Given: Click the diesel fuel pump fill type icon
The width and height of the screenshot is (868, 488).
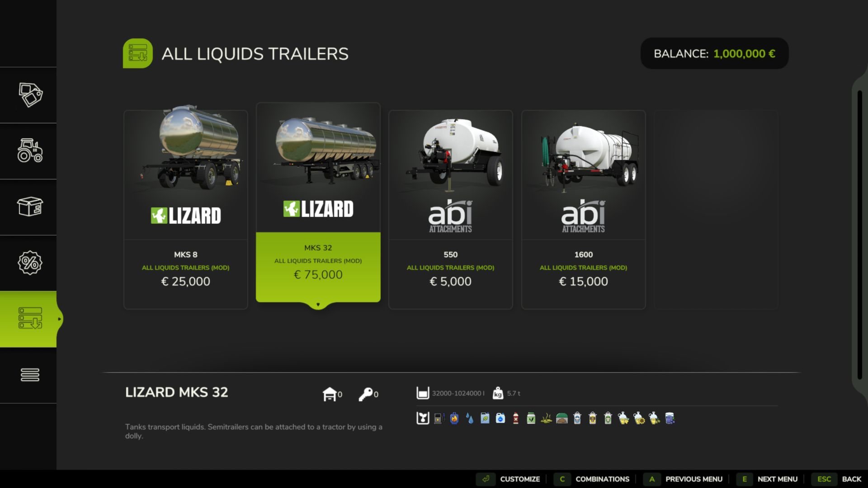Looking at the screenshot, I should tap(439, 418).
